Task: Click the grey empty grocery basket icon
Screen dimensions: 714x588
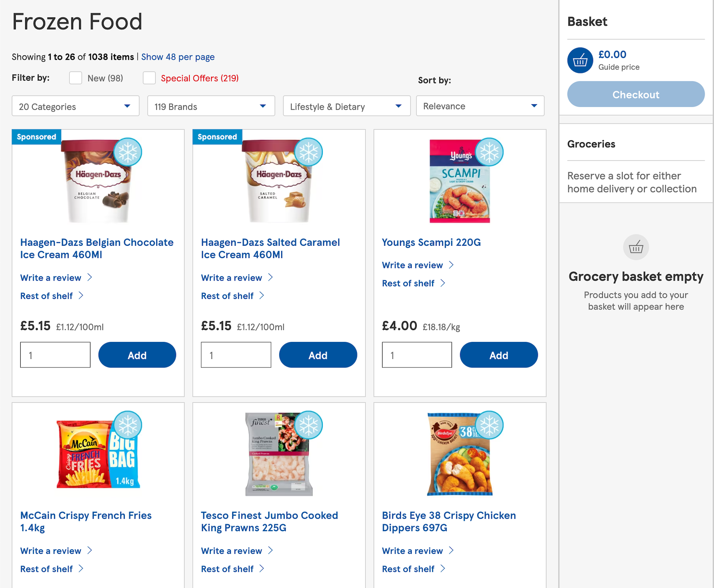Action: coord(636,247)
